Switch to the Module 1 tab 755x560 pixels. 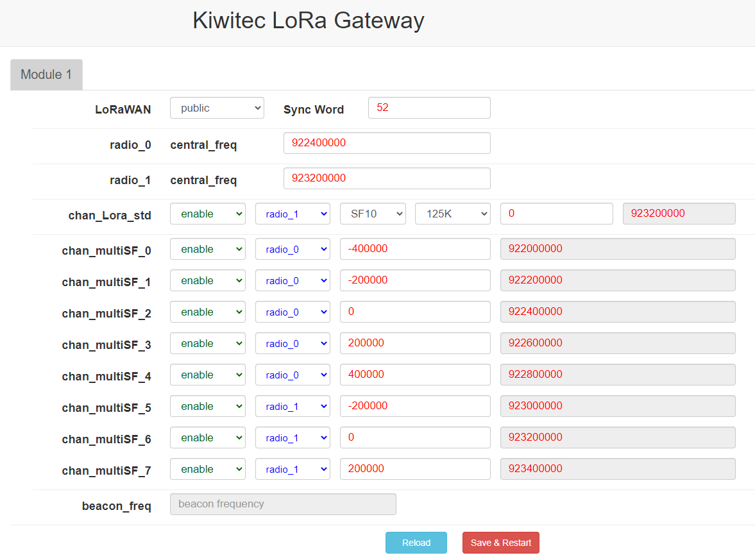(46, 74)
